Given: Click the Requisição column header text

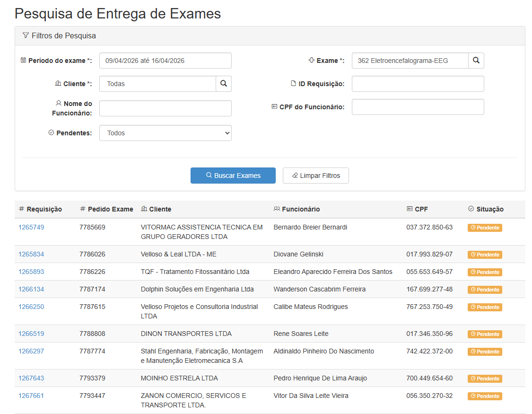Looking at the screenshot, I should point(44,209).
